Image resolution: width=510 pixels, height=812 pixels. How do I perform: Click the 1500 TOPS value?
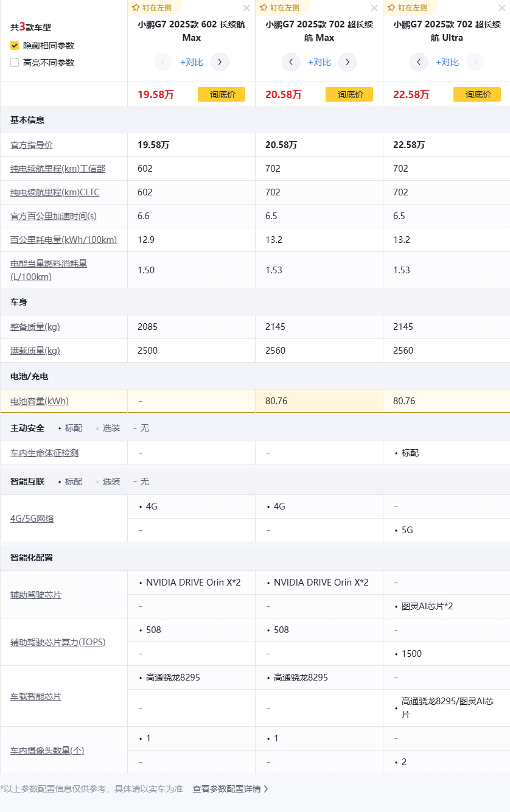pyautogui.click(x=411, y=654)
